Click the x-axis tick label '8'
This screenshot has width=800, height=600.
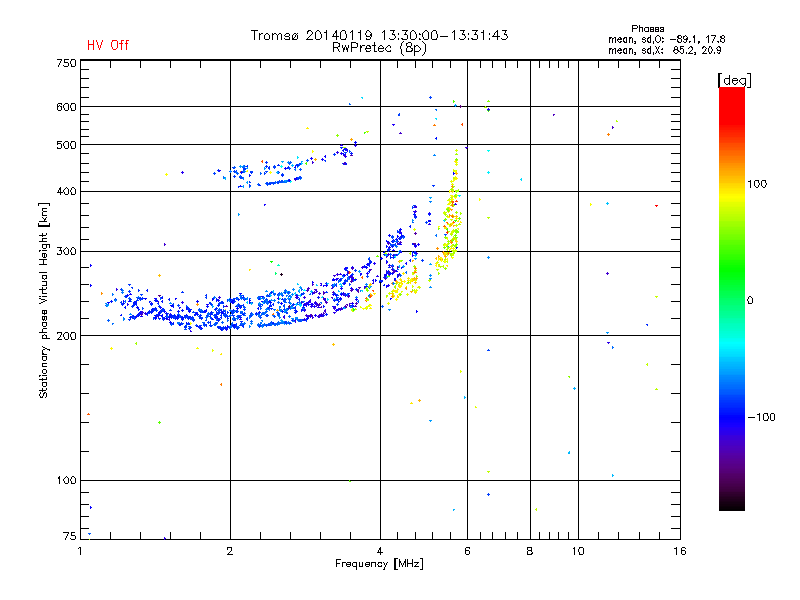(x=530, y=551)
